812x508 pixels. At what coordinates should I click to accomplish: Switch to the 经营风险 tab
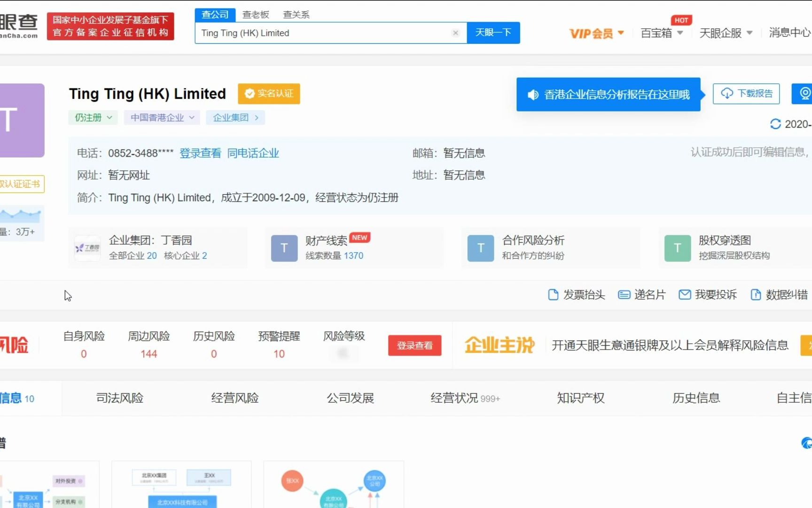coord(235,398)
